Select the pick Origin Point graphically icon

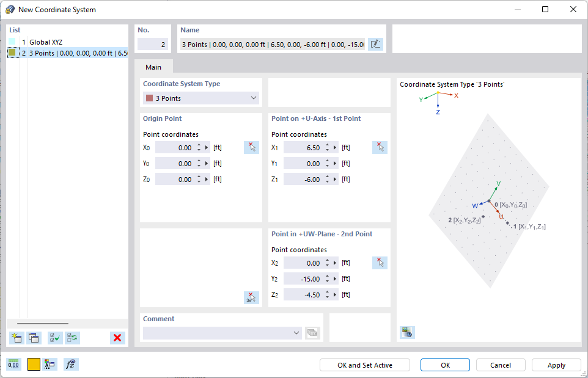point(251,147)
